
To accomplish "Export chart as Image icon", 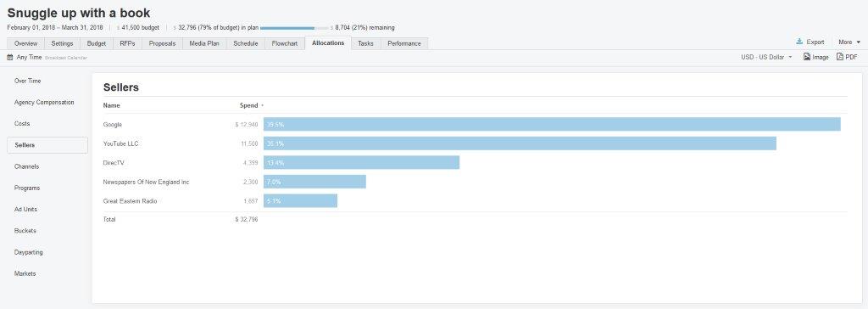I will (x=807, y=57).
